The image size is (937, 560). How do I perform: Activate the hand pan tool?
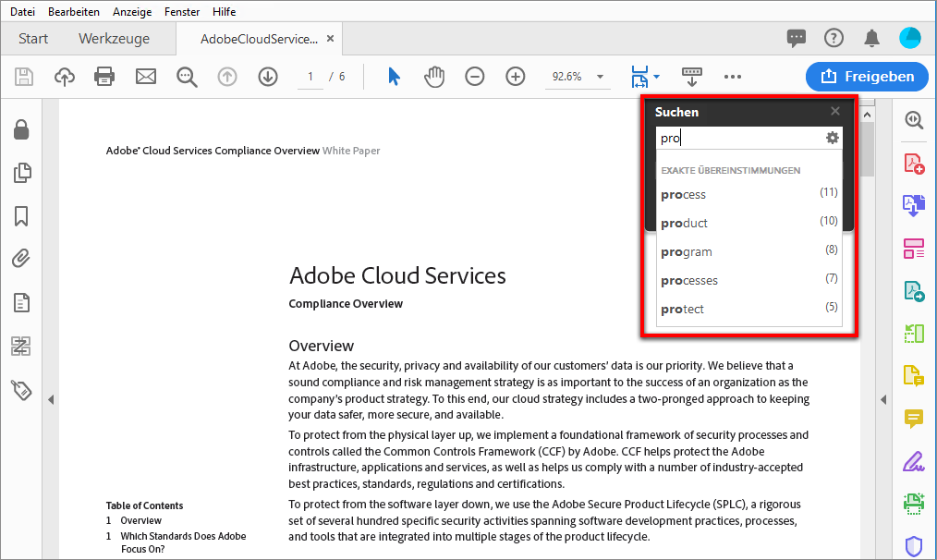click(x=434, y=77)
